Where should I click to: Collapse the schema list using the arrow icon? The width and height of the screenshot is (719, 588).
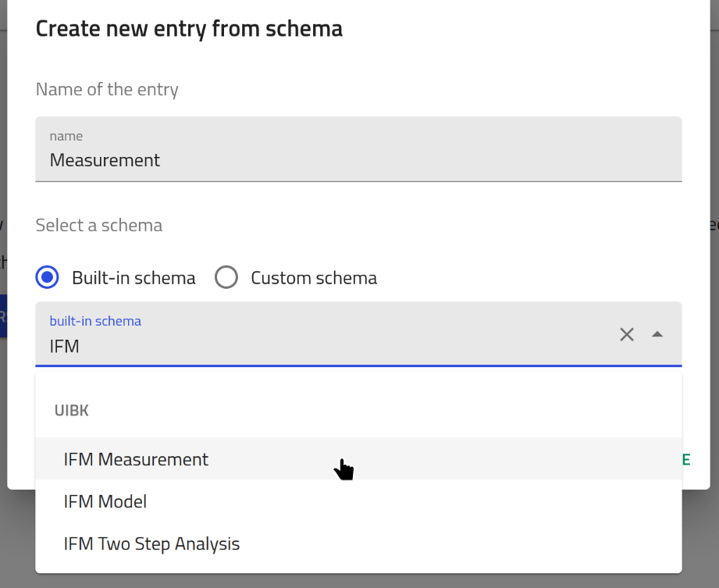[657, 334]
